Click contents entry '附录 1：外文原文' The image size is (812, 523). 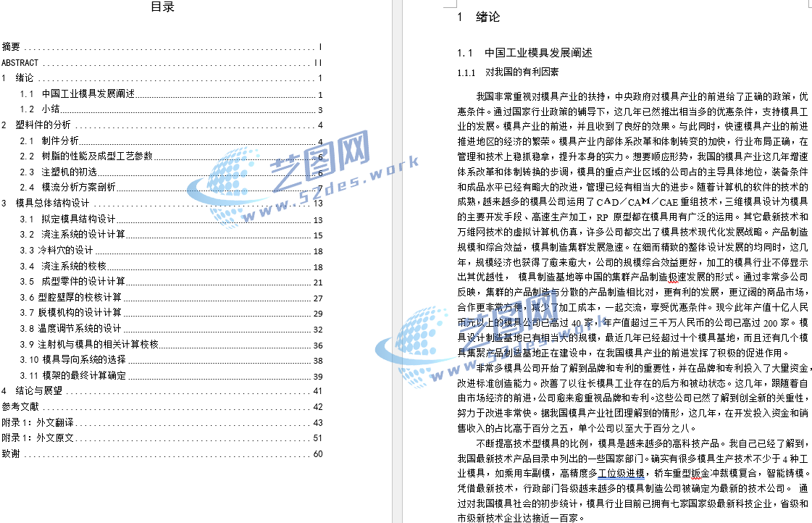pos(162,438)
